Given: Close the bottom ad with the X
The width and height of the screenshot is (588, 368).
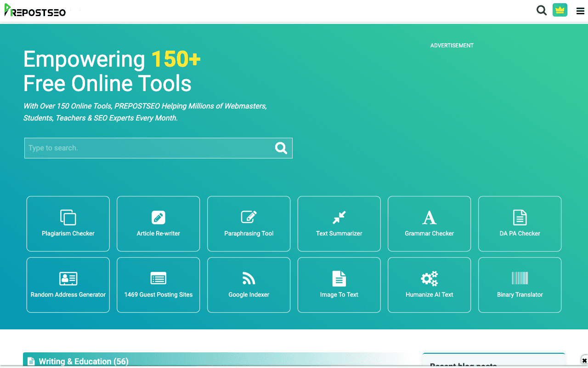Looking at the screenshot, I should (x=584, y=361).
